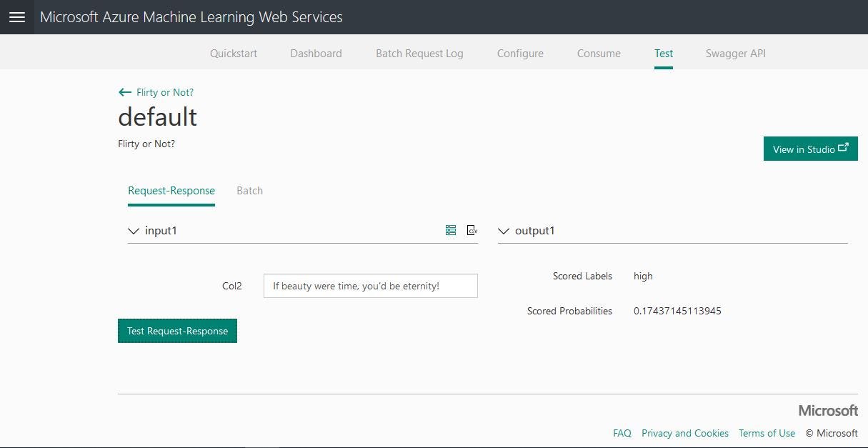Open the Dashboard tab
868x448 pixels.
[316, 54]
